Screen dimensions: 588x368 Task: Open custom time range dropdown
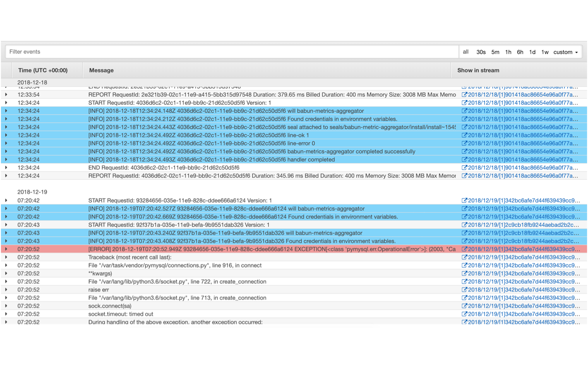tap(565, 52)
